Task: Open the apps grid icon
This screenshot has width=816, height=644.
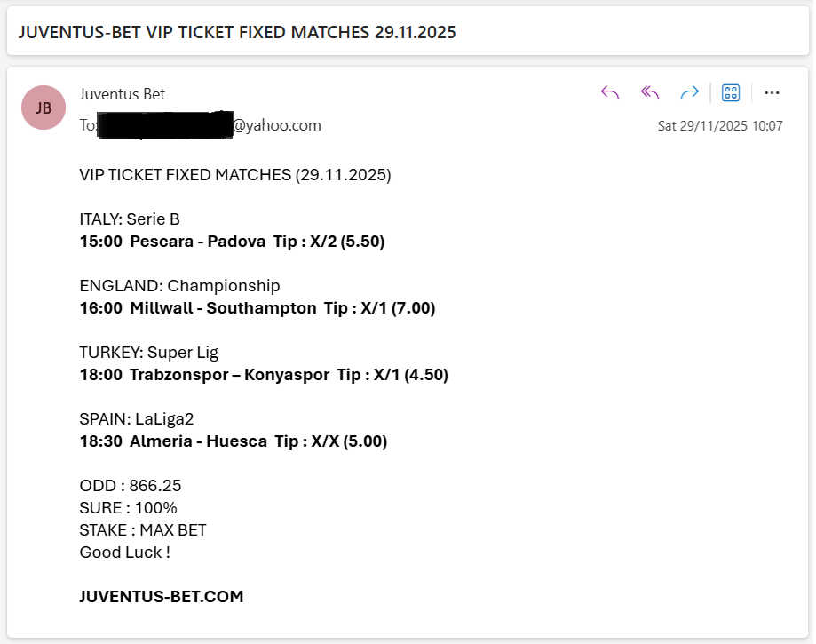Action: [730, 92]
